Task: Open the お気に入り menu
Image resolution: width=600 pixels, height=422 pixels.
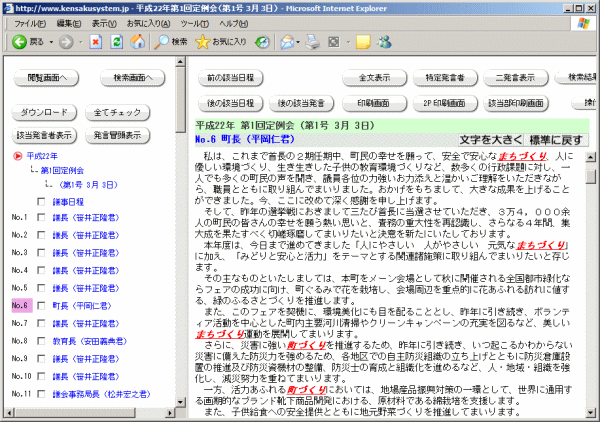Action: 148,24
